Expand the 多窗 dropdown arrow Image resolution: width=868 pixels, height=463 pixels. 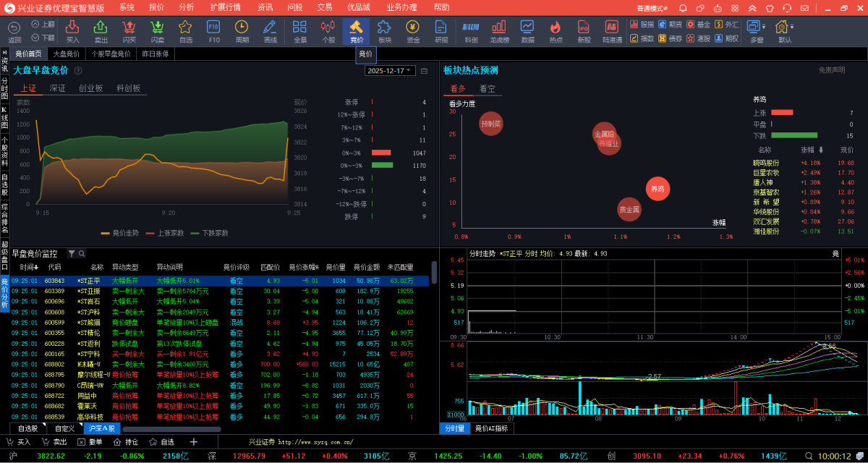[x=762, y=27]
